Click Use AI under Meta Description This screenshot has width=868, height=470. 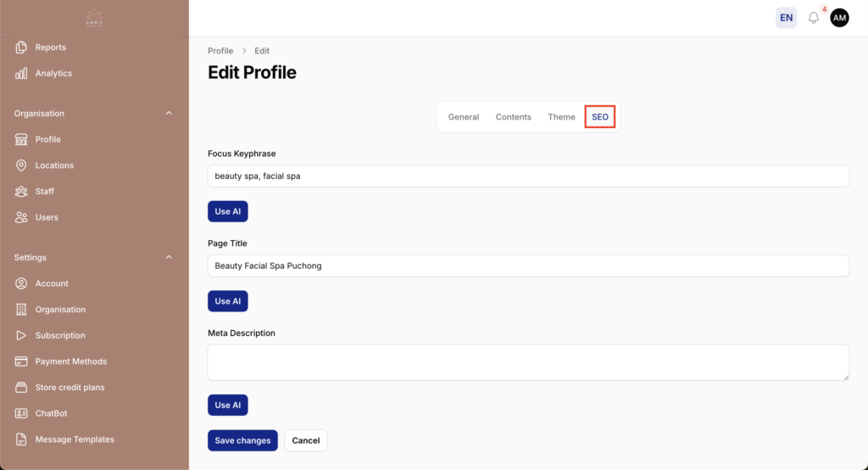click(227, 405)
